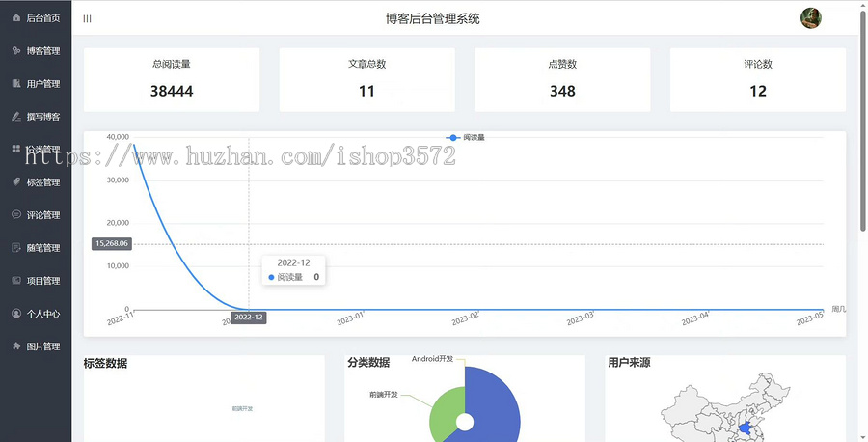The height and width of the screenshot is (442, 868).
Task: Click the 后台首页 home icon
Action: pos(16,18)
